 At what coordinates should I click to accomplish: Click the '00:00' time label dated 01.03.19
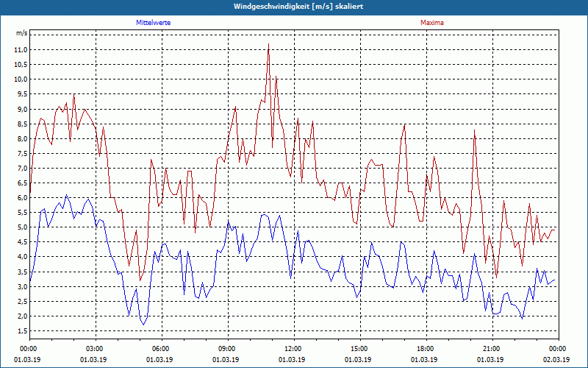point(27,349)
